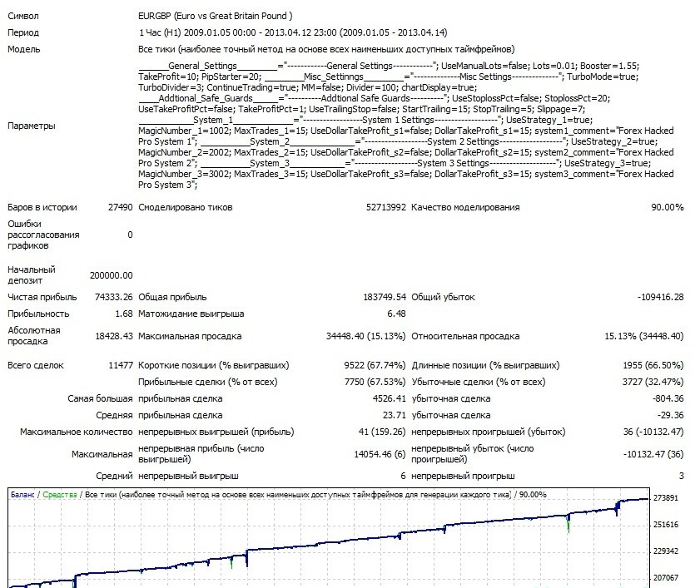This screenshot has width=700, height=588.
Task: Click the Матожидание выигрыша value 6.48
Action: tap(396, 314)
